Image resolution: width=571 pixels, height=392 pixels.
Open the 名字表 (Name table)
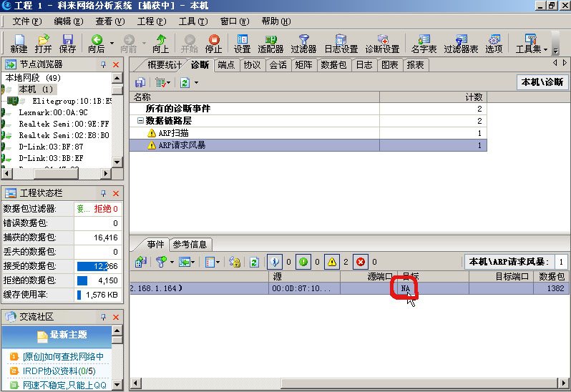tap(424, 44)
